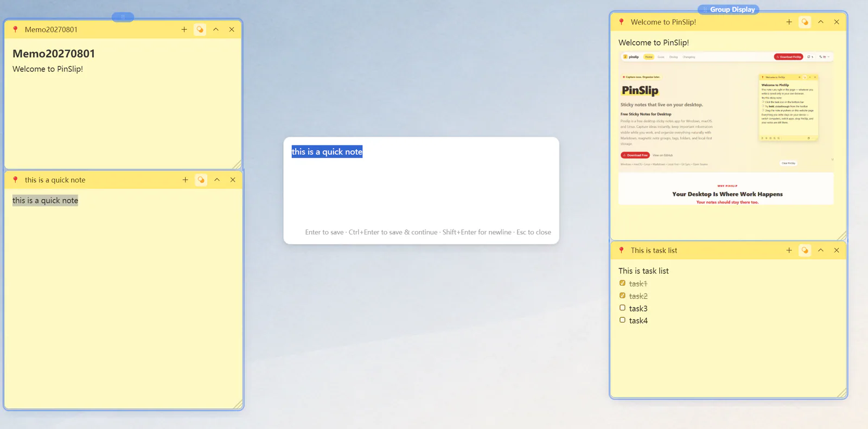Image resolution: width=868 pixels, height=429 pixels.
Task: Add a new note from Memo20270801's plus icon
Action: coord(184,29)
